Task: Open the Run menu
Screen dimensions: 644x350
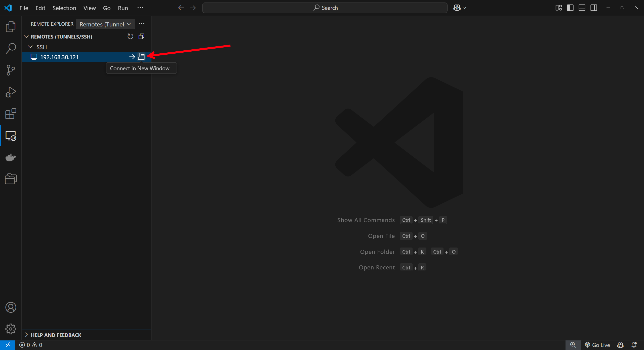Action: [123, 8]
